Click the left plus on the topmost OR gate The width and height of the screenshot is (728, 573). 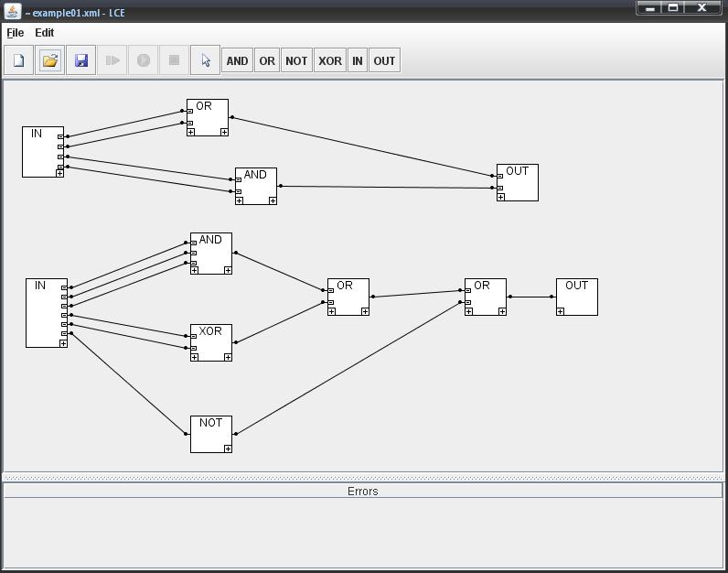tap(191, 132)
